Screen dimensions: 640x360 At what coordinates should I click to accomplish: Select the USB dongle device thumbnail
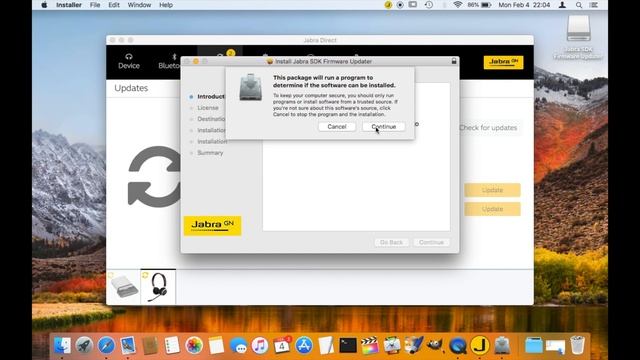tap(124, 287)
